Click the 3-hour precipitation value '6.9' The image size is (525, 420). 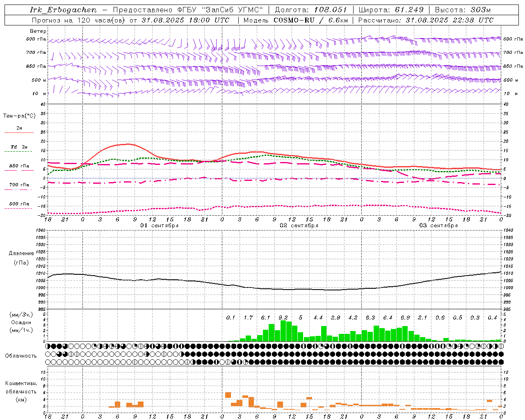pos(405,317)
